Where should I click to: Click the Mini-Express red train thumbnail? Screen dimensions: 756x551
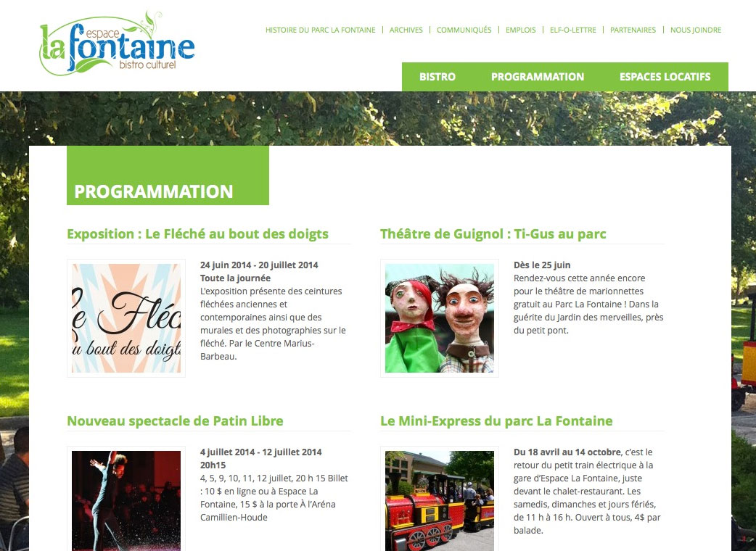pos(439,499)
